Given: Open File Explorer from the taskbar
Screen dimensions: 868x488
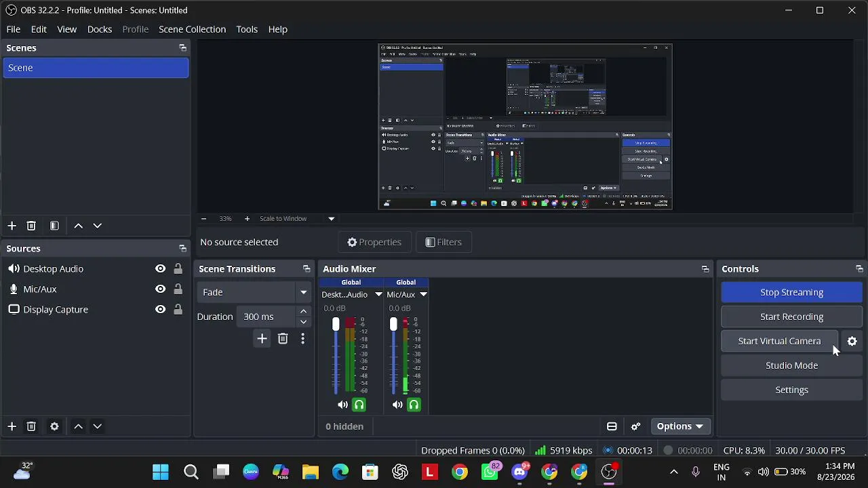Looking at the screenshot, I should pyautogui.click(x=311, y=472).
